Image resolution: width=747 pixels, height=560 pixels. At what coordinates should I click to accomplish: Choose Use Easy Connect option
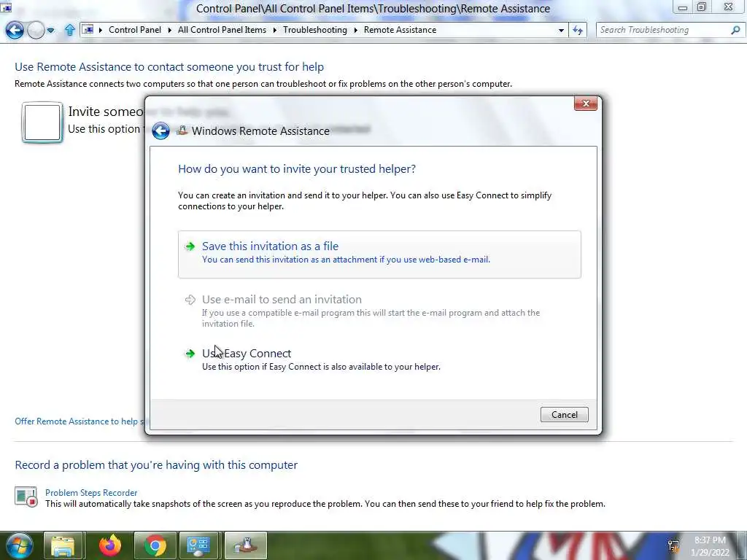(x=379, y=359)
